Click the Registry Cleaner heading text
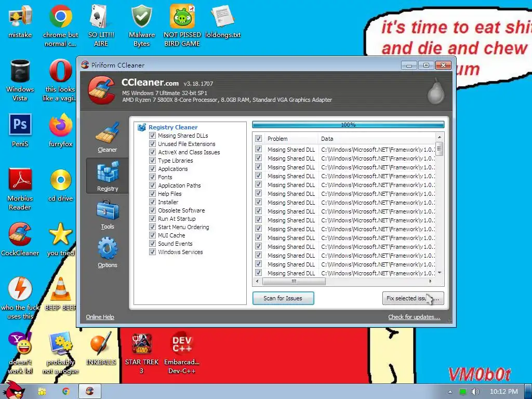This screenshot has height=399, width=532. point(173,127)
